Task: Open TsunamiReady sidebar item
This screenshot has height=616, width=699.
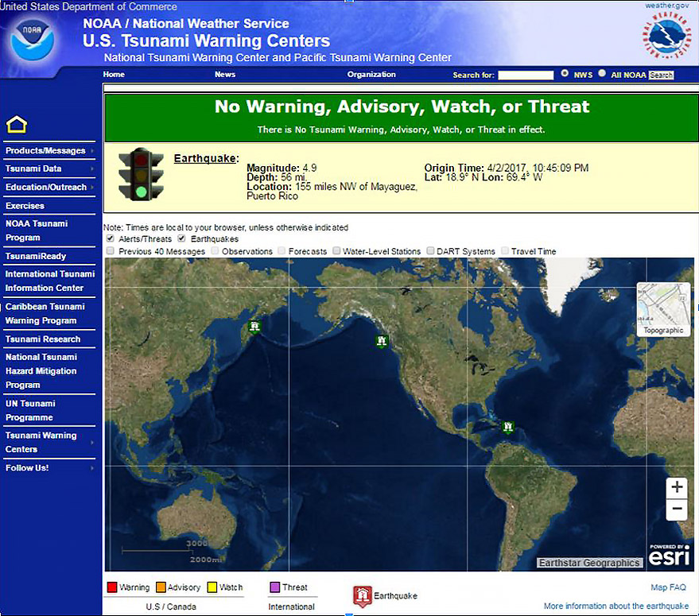Action: pos(36,256)
